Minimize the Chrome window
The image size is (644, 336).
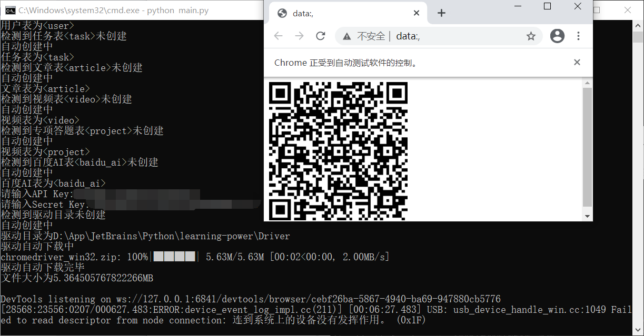(518, 6)
